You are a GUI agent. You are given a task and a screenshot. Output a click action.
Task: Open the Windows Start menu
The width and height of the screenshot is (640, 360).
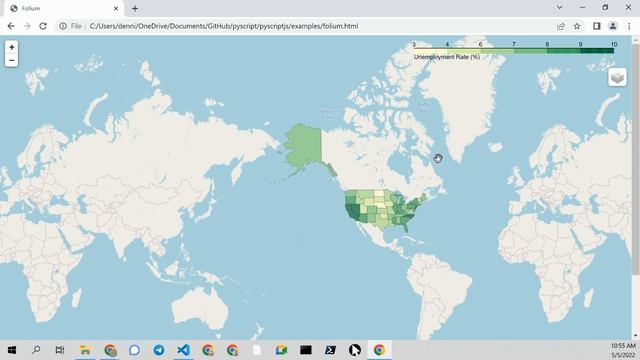[x=12, y=350]
